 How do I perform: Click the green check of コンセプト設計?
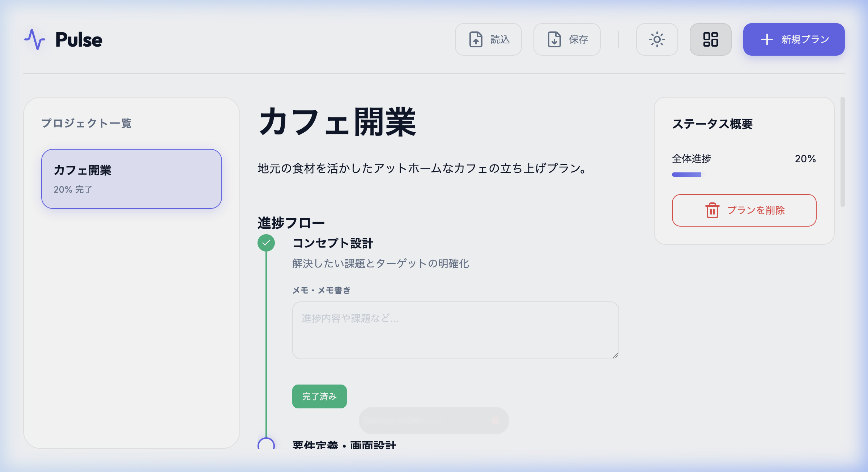266,243
